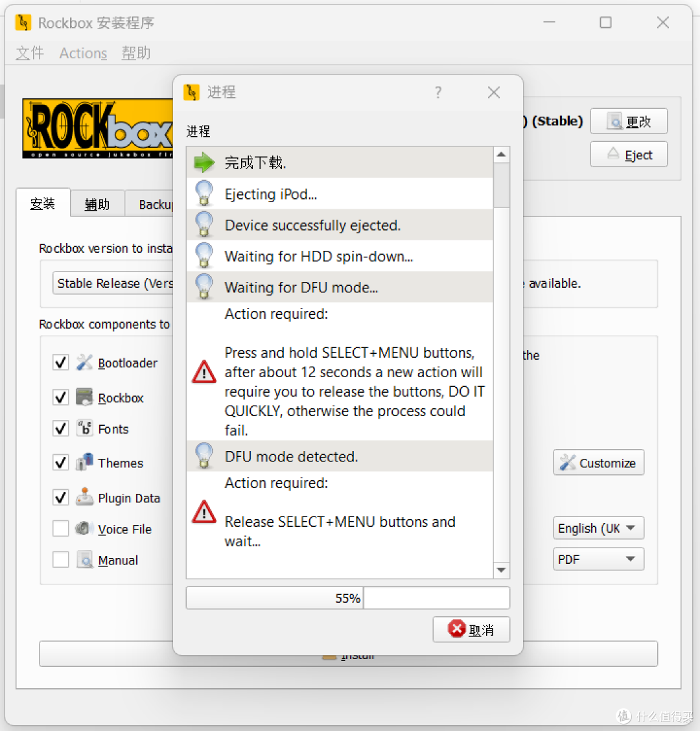The image size is (700, 731).
Task: Open the English (UK) language dropdown
Action: tap(598, 528)
